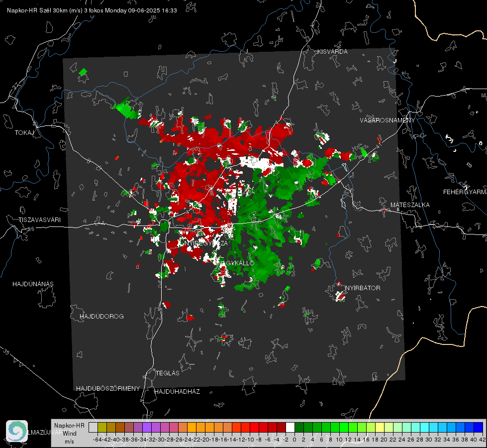Click the VÁSÁROSNAMÉNY town label
The height and width of the screenshot is (448, 487).
(x=388, y=120)
